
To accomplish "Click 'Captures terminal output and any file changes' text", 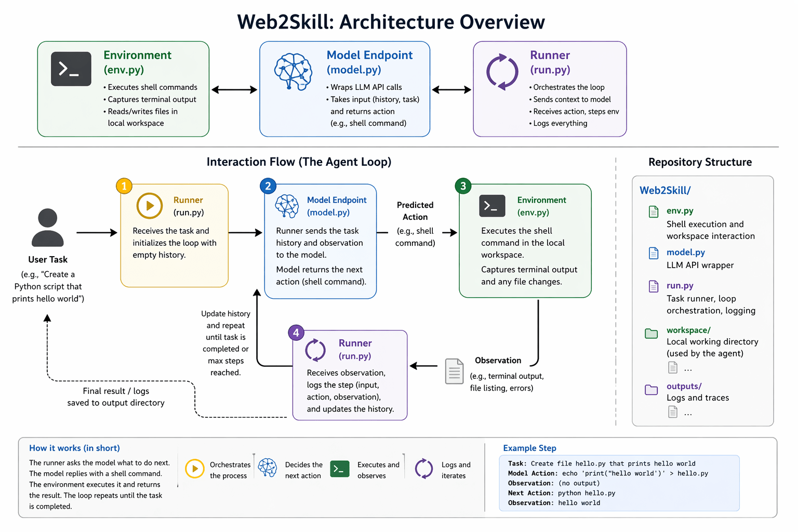I will pos(529,275).
